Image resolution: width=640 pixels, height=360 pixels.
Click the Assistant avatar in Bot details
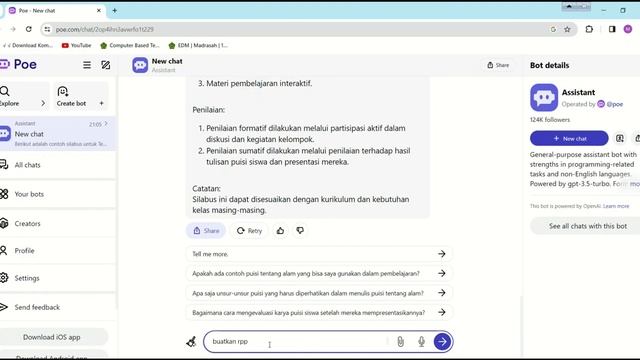coord(544,98)
